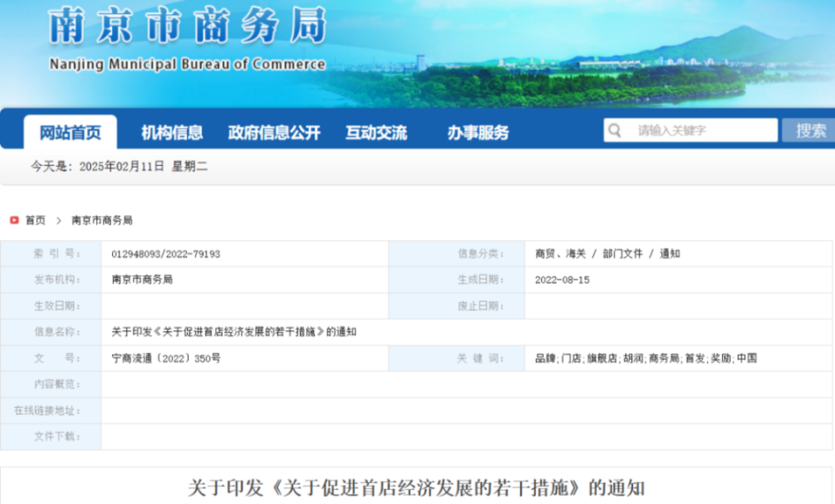Click the 文件下载 label cell
This screenshot has width=835, height=504.
[51, 436]
